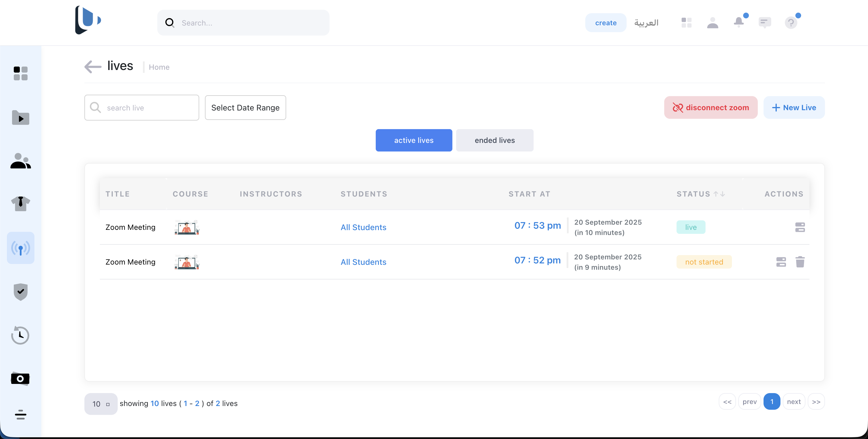
Task: Open the dashboard grid icon in sidebar
Action: (x=21, y=73)
